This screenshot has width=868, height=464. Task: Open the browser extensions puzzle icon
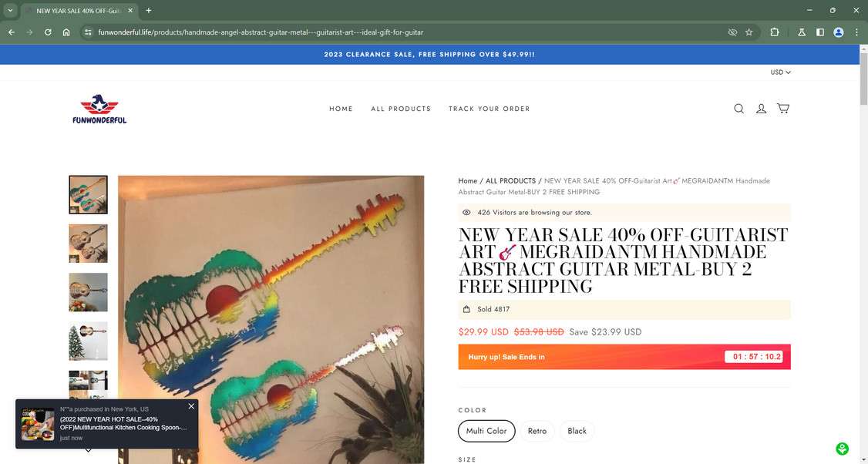coord(775,32)
